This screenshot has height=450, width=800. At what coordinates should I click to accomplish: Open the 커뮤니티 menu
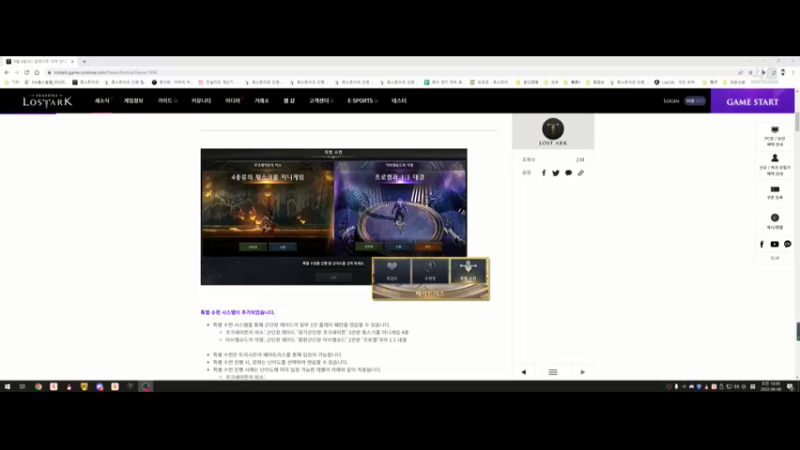pos(201,101)
